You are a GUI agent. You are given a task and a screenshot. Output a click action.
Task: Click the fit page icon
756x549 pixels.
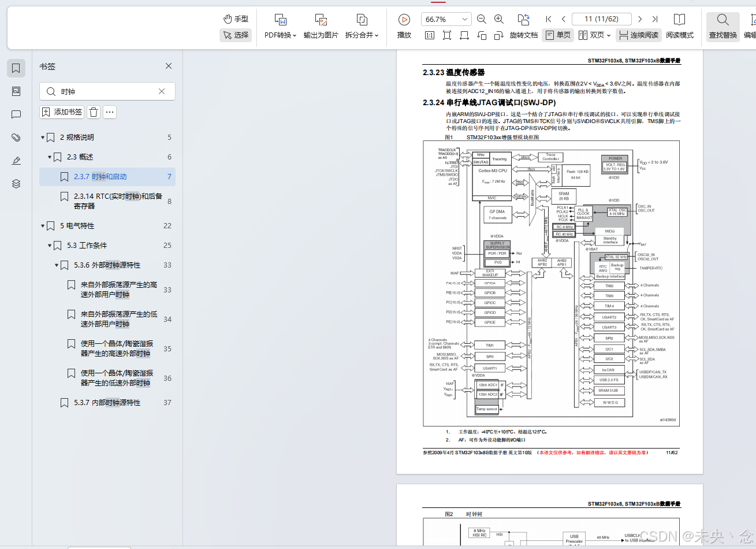pos(447,35)
